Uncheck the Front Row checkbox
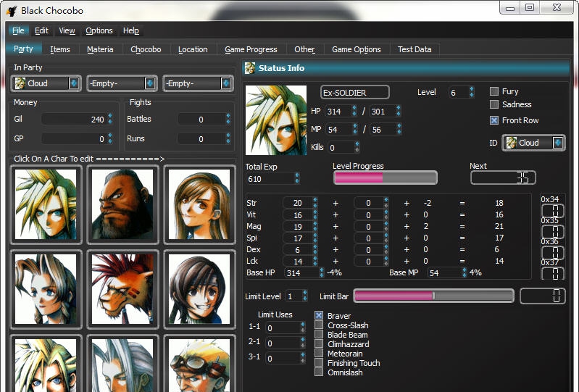Image resolution: width=579 pixels, height=392 pixels. pos(494,120)
